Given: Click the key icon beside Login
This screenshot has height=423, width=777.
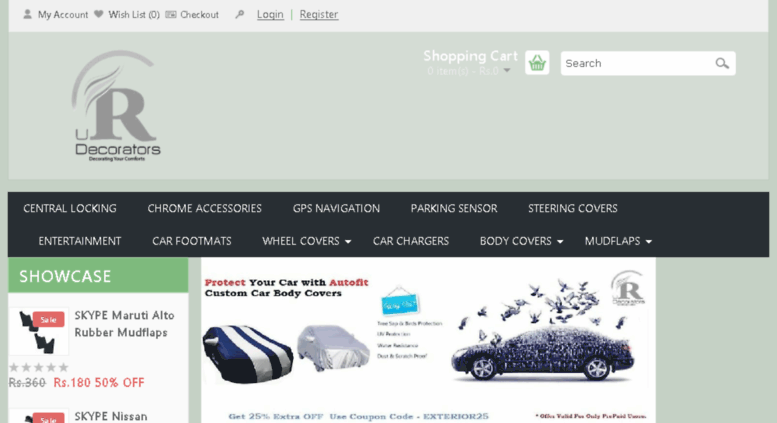Looking at the screenshot, I should pos(240,14).
